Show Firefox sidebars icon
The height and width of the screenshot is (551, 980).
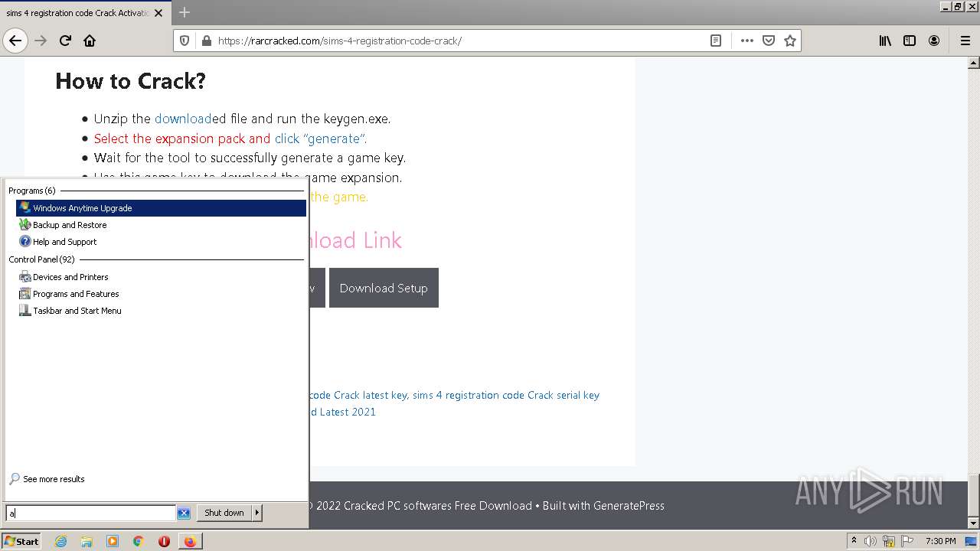pos(910,41)
